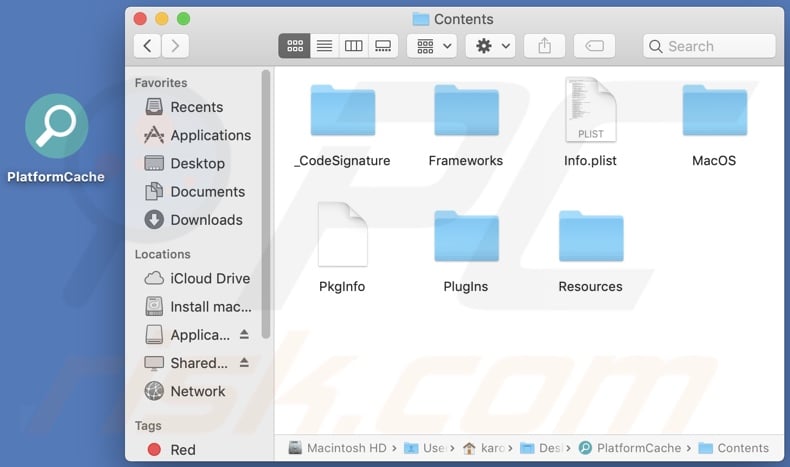790x467 pixels.
Task: Click the Resources label text
Action: [x=590, y=287]
